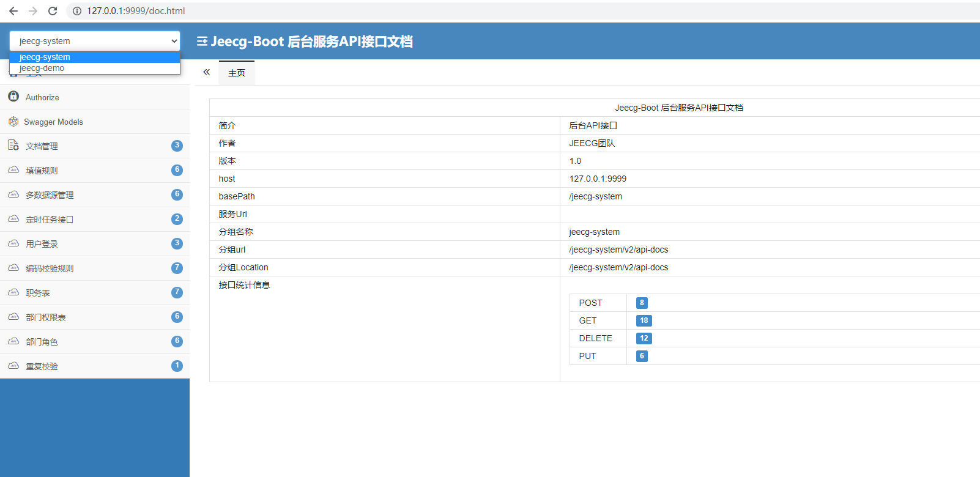
Task: Click the 作者 value JEECG团队
Action: click(592, 143)
